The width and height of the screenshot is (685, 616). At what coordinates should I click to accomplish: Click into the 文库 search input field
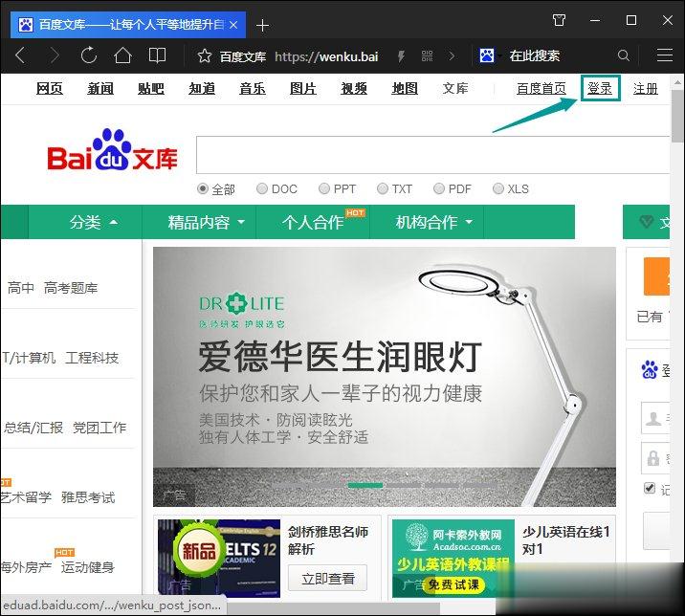[432, 155]
